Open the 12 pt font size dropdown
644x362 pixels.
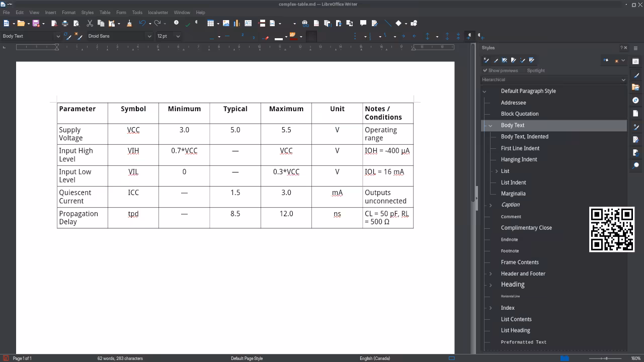coord(178,36)
